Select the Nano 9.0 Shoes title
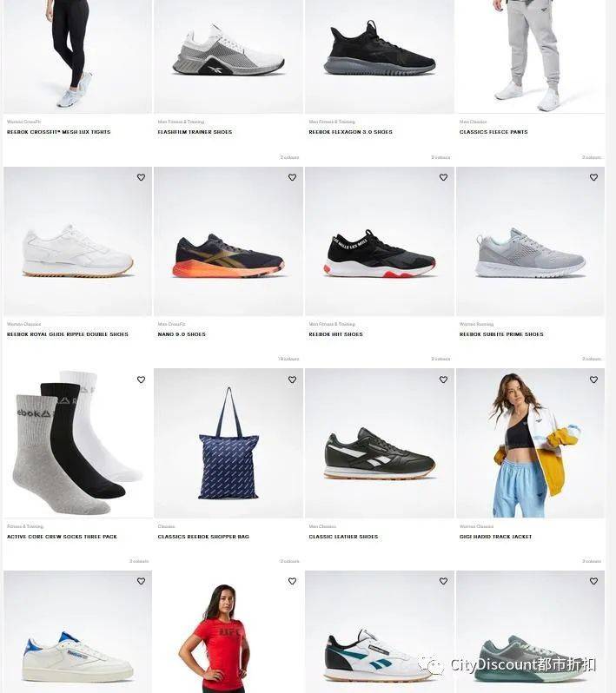 tap(182, 334)
